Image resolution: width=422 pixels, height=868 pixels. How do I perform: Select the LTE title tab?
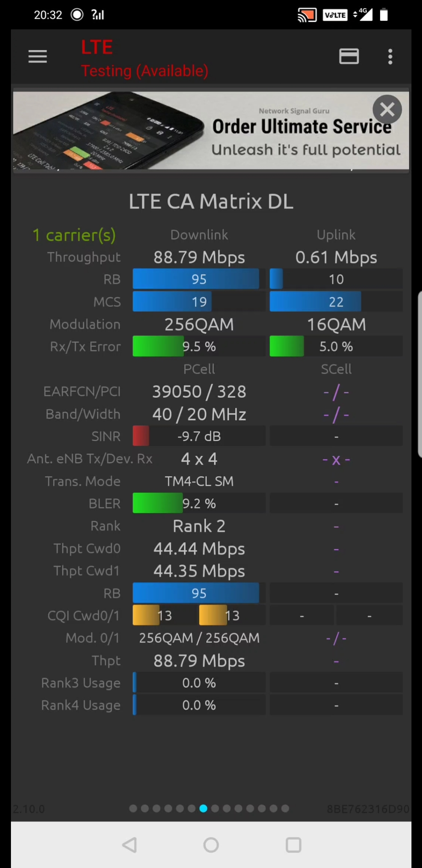97,46
